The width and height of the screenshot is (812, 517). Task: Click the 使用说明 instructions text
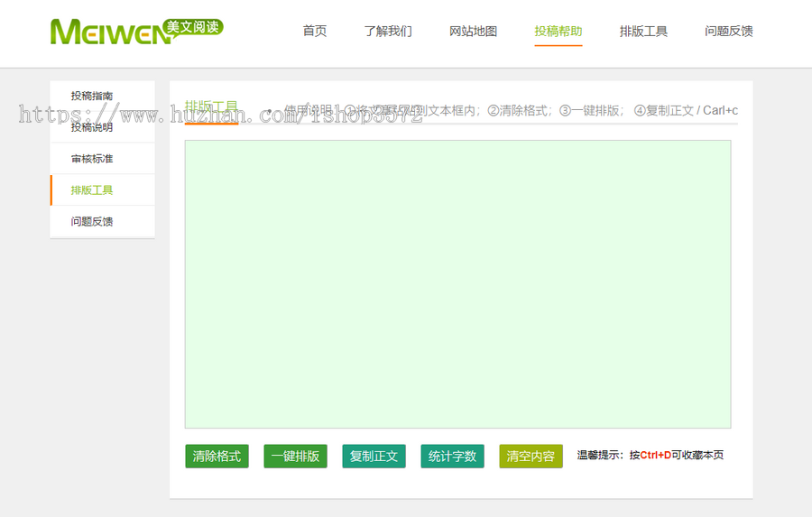click(511, 110)
